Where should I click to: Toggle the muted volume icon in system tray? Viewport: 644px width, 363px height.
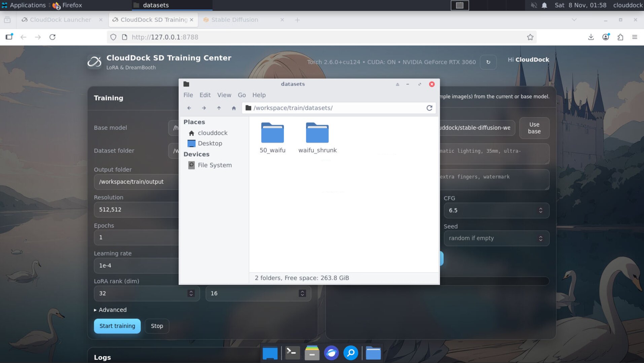coord(534,5)
